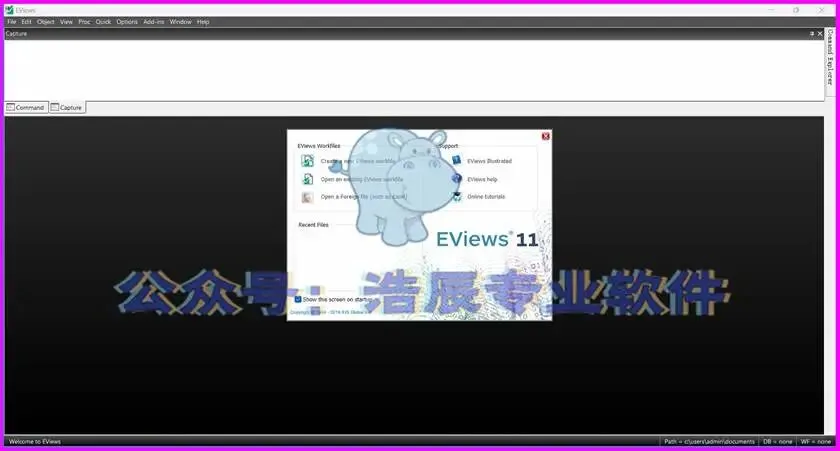
Task: Click Open a Foreign file link
Action: point(364,197)
